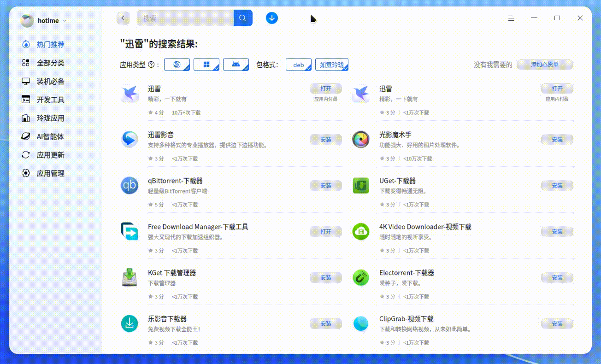Install qBittorrent-下载器
The height and width of the screenshot is (364, 601).
point(326,185)
